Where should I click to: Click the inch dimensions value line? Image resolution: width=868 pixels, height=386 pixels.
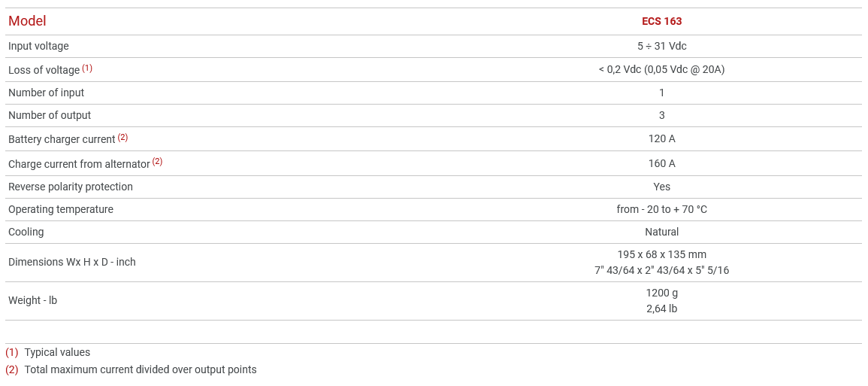coord(661,270)
